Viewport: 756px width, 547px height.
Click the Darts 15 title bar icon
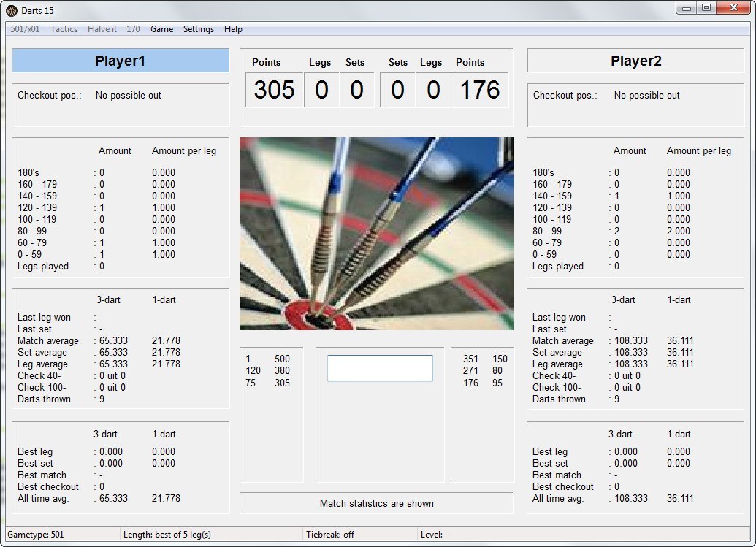[11, 10]
